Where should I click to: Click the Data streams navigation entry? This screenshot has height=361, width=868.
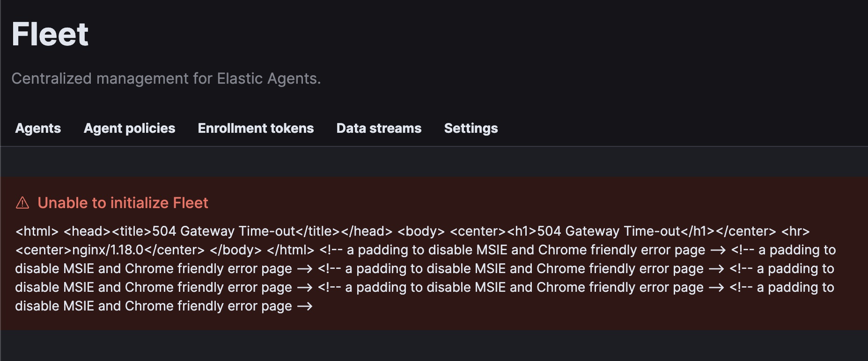378,128
